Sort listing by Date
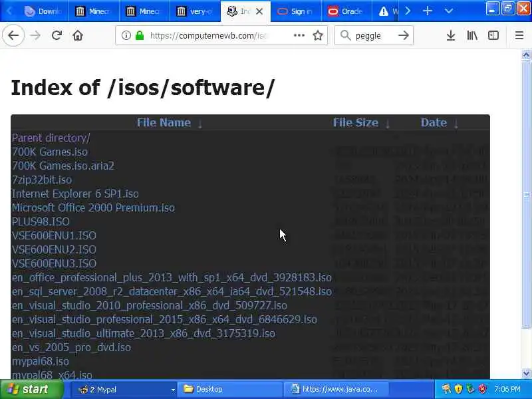532x399 pixels. 434,122
